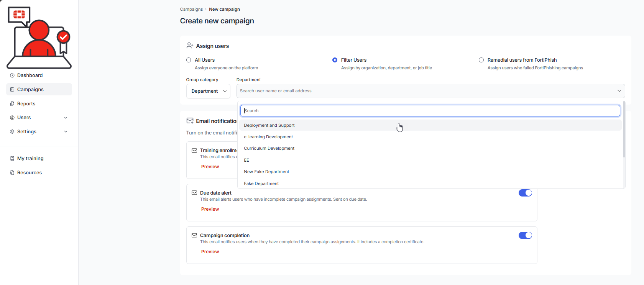This screenshot has height=285, width=644.
Task: Click the Resources file icon
Action: (12, 173)
